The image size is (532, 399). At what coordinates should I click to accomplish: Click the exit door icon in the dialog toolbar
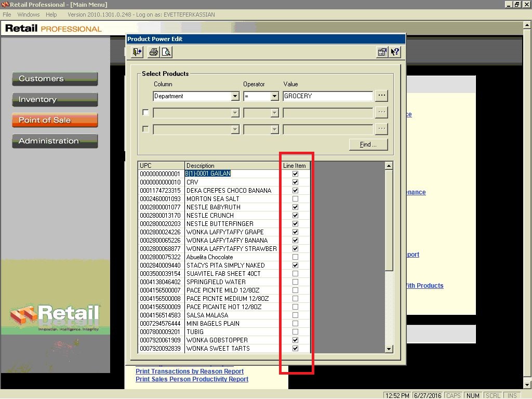(x=137, y=52)
